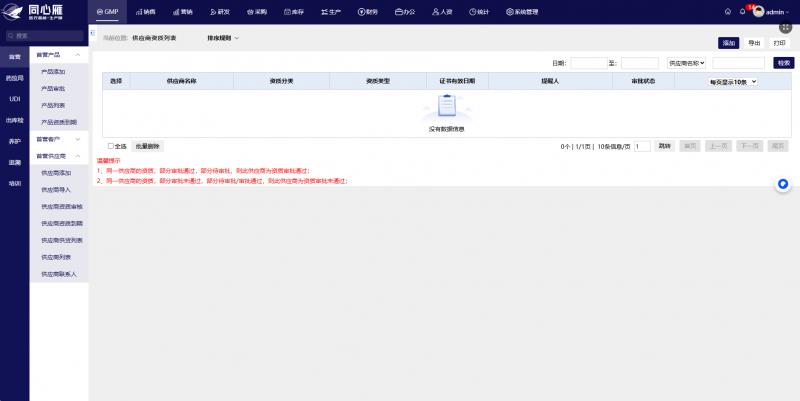
Task: Click the 同心雁 logo
Action: pyautogui.click(x=34, y=12)
